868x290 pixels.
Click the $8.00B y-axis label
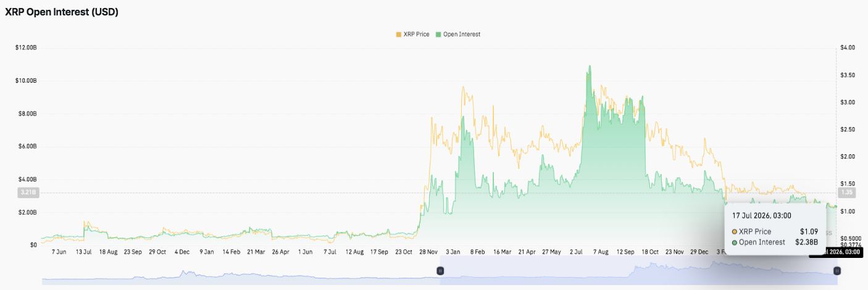(27, 114)
